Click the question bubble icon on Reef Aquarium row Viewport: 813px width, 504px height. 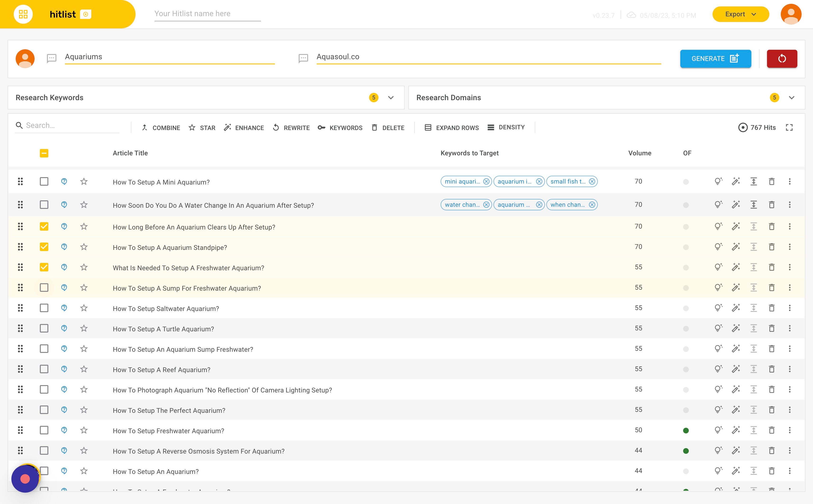click(x=64, y=369)
